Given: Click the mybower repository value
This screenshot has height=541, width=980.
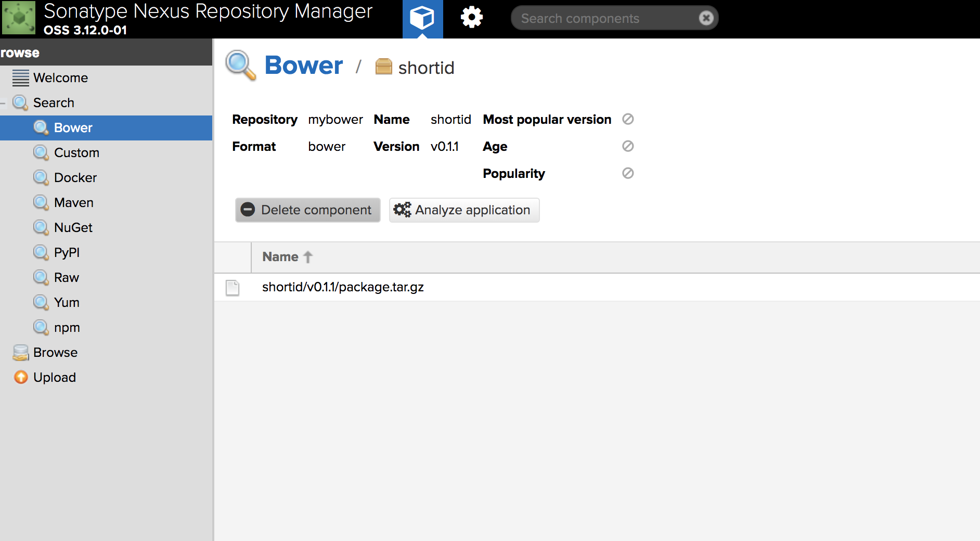Looking at the screenshot, I should [x=335, y=120].
